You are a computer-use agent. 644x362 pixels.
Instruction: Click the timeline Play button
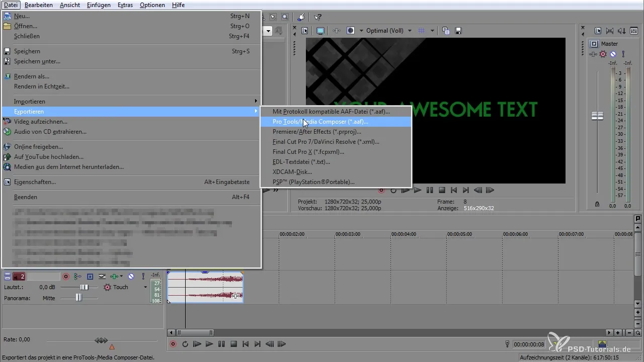[209, 344]
